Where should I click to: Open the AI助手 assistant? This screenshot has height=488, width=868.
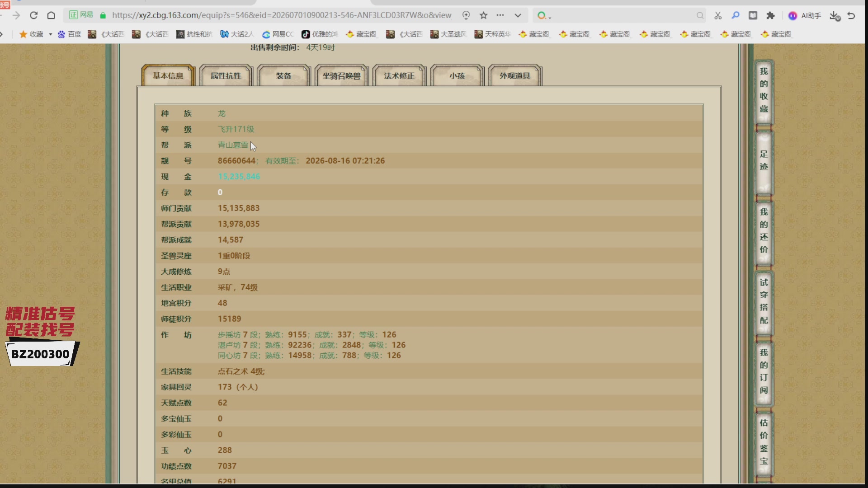(805, 15)
